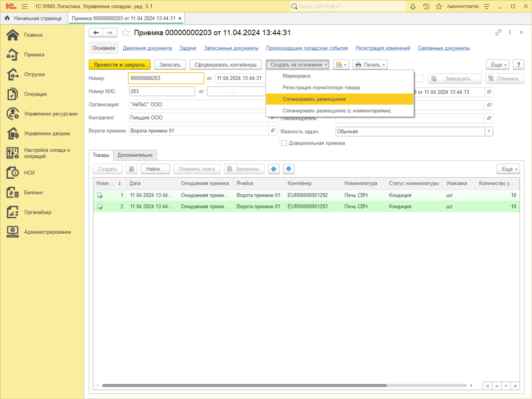Open the Движения документа link

147,48
